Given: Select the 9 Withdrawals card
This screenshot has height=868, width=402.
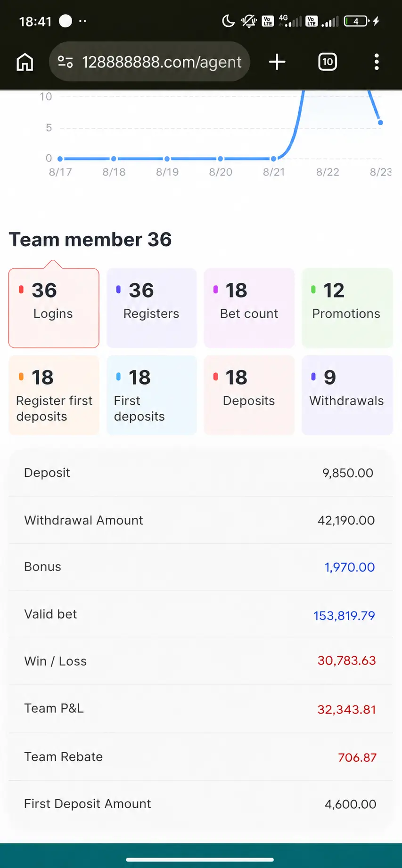Looking at the screenshot, I should tap(347, 395).
